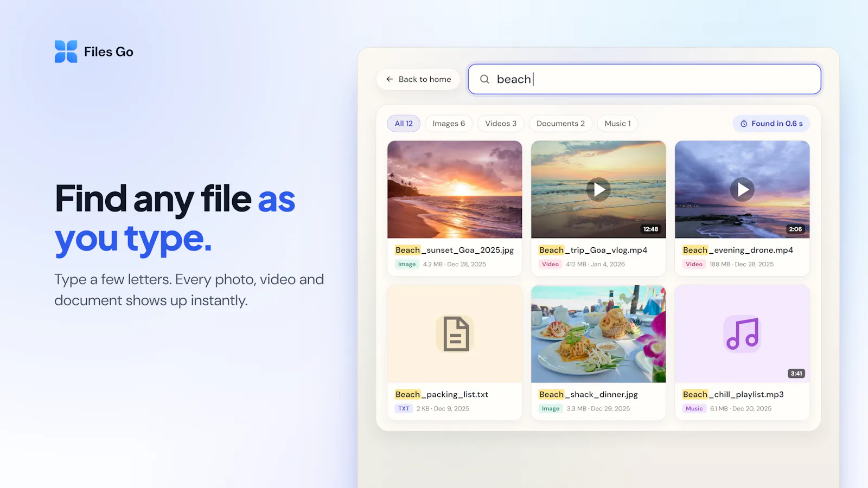
Task: Click the document icon for Beach_packing_list.txt
Action: pos(455,334)
